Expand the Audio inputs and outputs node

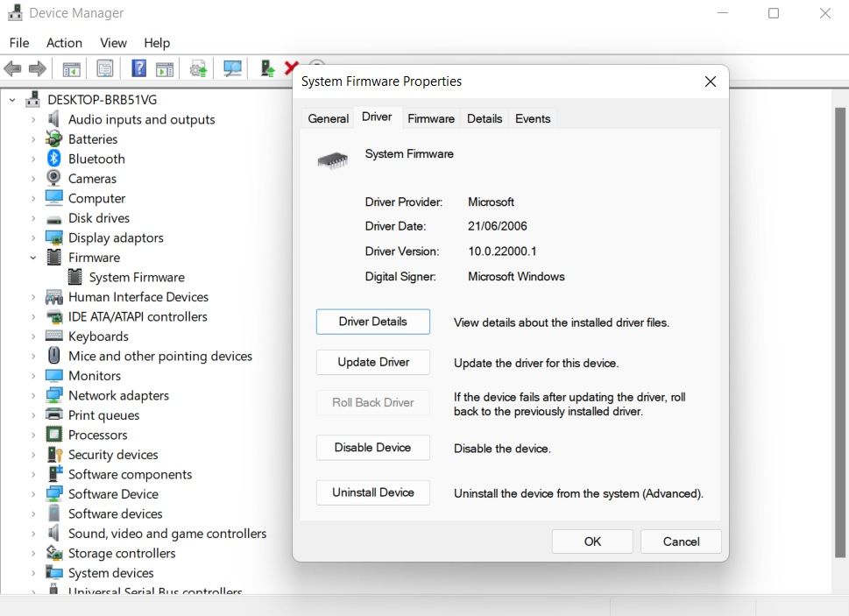[33, 119]
